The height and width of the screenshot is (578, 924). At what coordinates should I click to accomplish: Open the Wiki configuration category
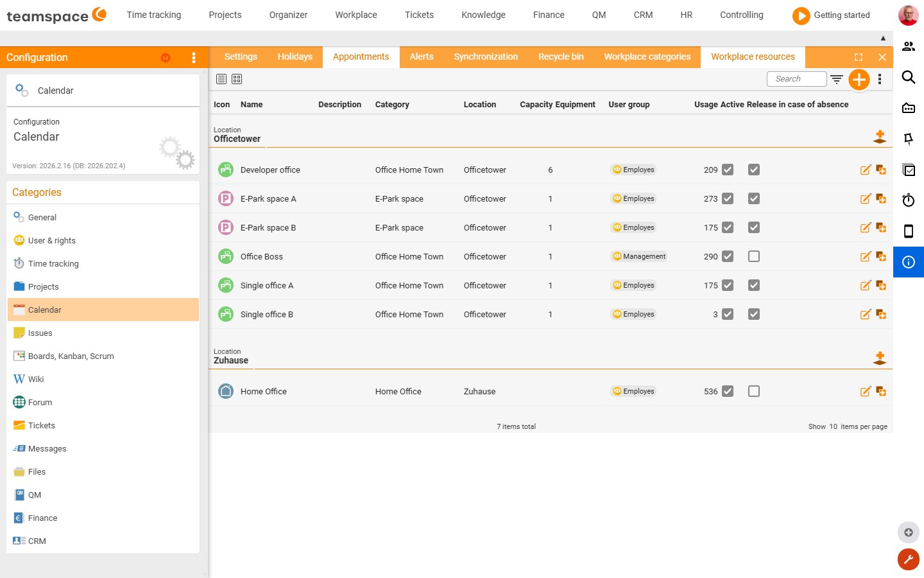click(103, 379)
